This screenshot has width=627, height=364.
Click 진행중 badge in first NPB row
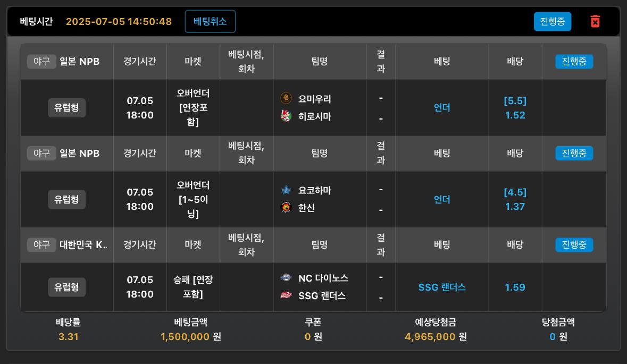point(574,62)
